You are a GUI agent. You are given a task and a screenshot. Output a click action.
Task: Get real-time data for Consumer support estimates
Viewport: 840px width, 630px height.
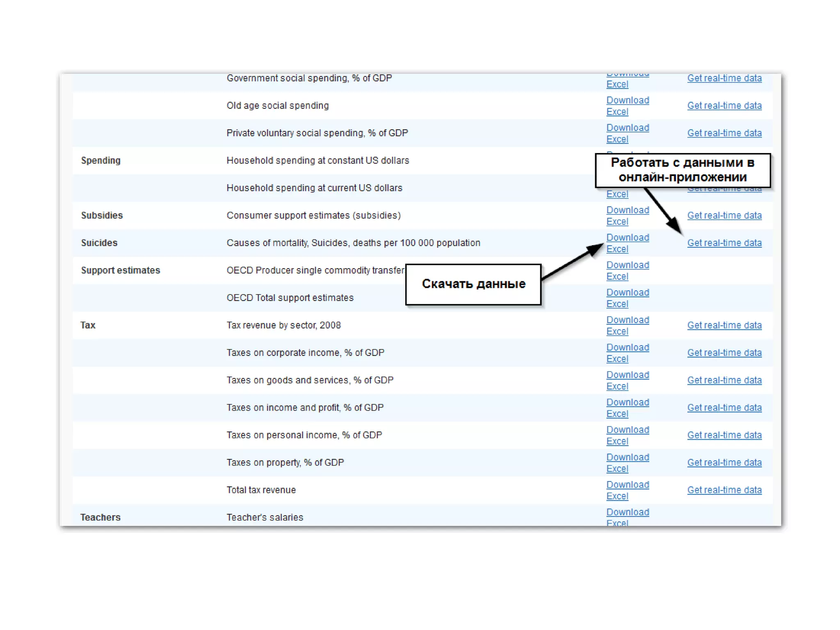[x=724, y=216]
